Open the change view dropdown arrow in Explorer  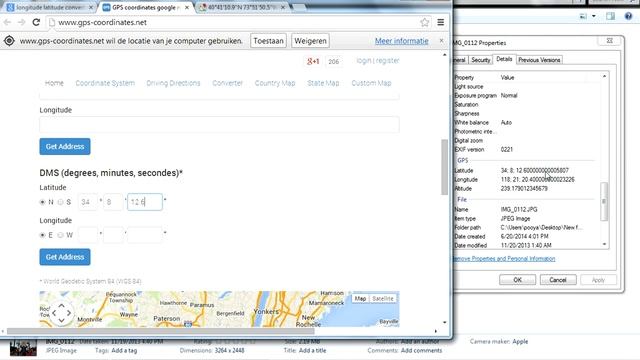click(593, 16)
